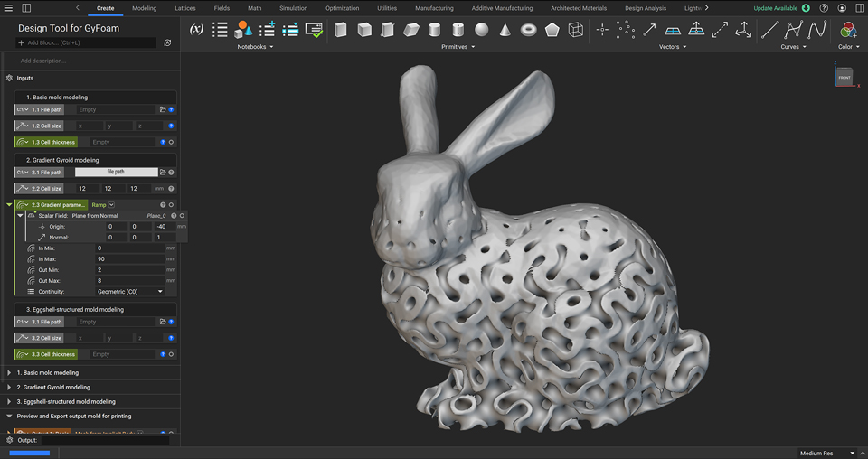
Task: Open the Curves dropdown
Action: tap(793, 47)
